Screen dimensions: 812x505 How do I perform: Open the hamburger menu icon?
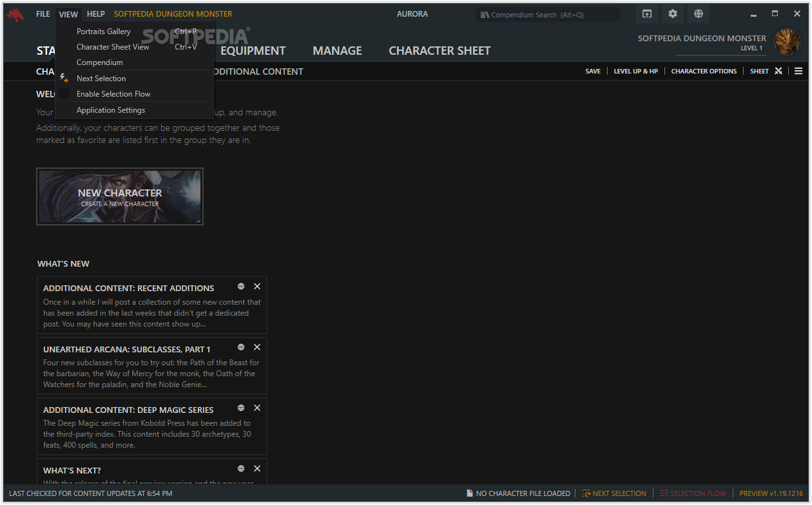(798, 71)
